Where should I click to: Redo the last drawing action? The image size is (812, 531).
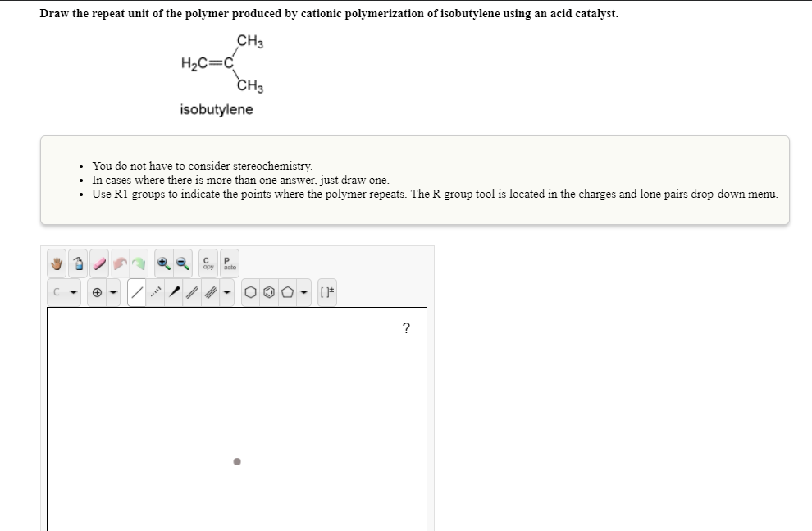[x=138, y=263]
